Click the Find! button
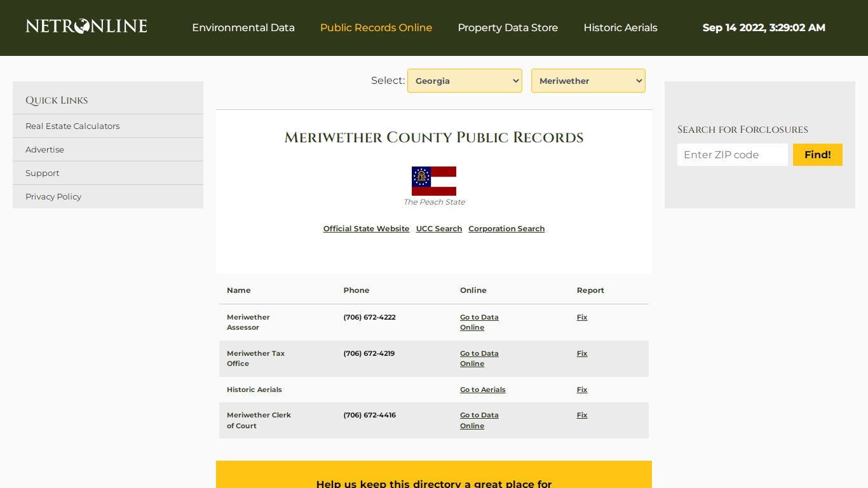The height and width of the screenshot is (488, 868). click(x=818, y=154)
